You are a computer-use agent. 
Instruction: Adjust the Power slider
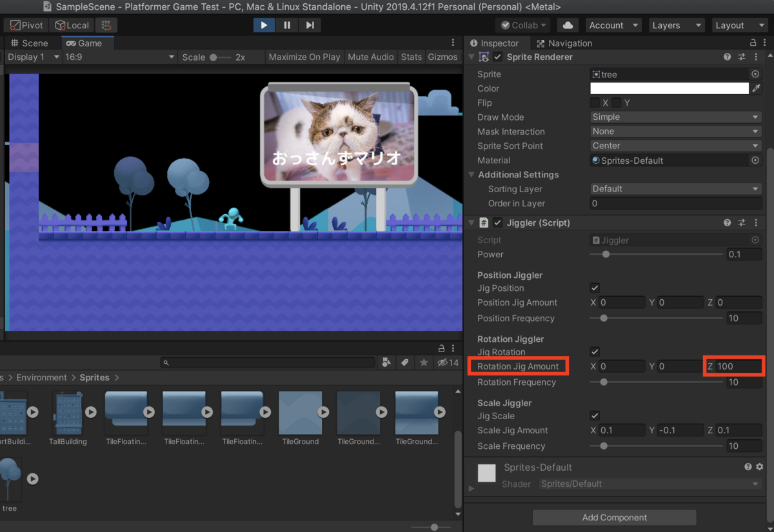pos(657,254)
